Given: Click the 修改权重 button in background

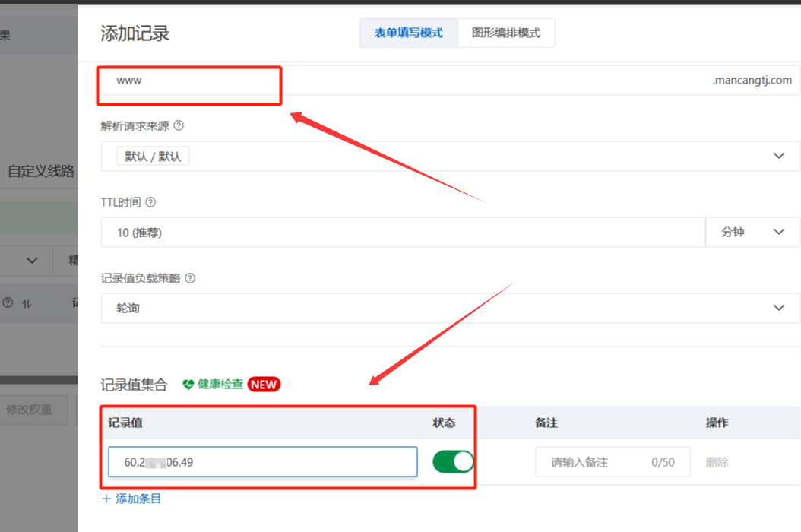Looking at the screenshot, I should pyautogui.click(x=30, y=410).
